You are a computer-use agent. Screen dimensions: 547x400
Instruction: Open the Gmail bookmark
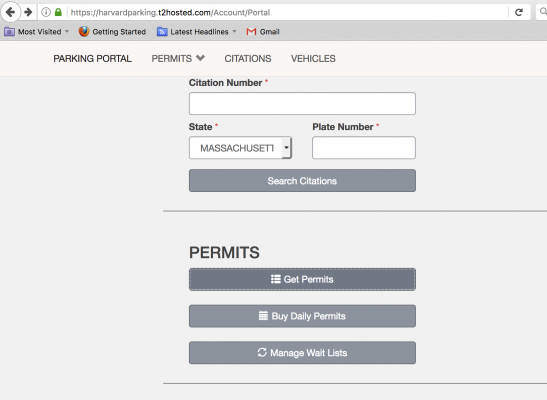coord(263,32)
